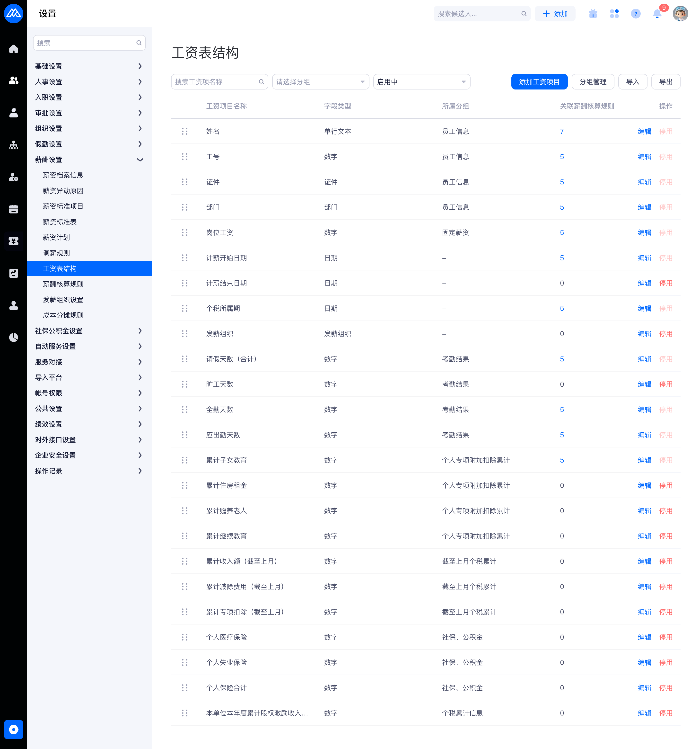Expand 审批设置 in settings menu
700x749 pixels.
pyautogui.click(x=89, y=113)
